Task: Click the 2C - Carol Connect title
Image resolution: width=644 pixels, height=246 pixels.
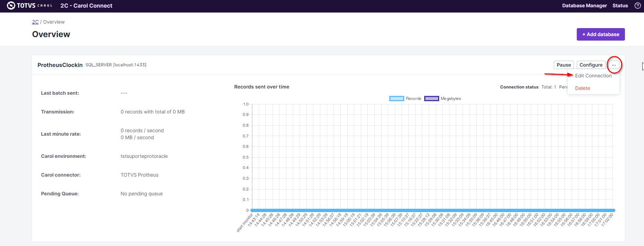Action: click(86, 6)
